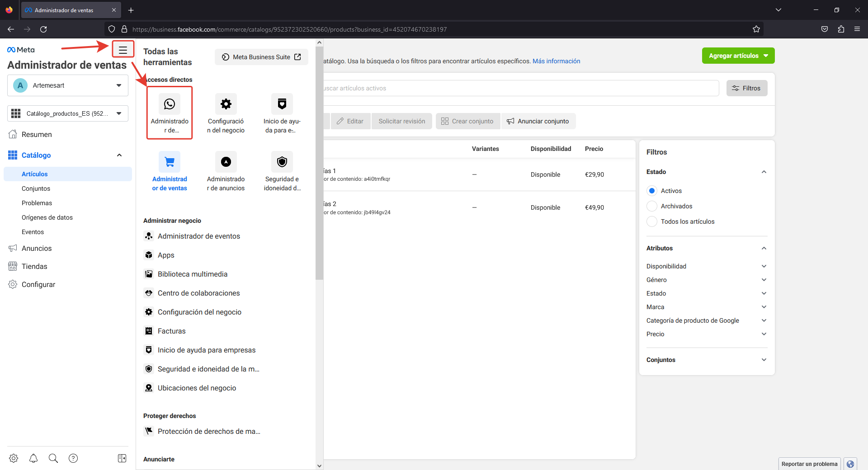Open Centro de colaboraciones tool
The width and height of the screenshot is (868, 470).
pyautogui.click(x=192, y=293)
